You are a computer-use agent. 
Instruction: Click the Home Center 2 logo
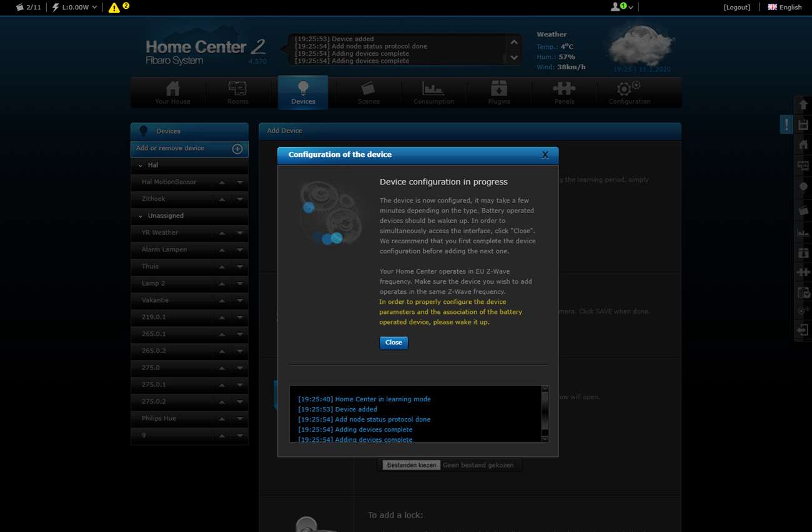(x=206, y=51)
